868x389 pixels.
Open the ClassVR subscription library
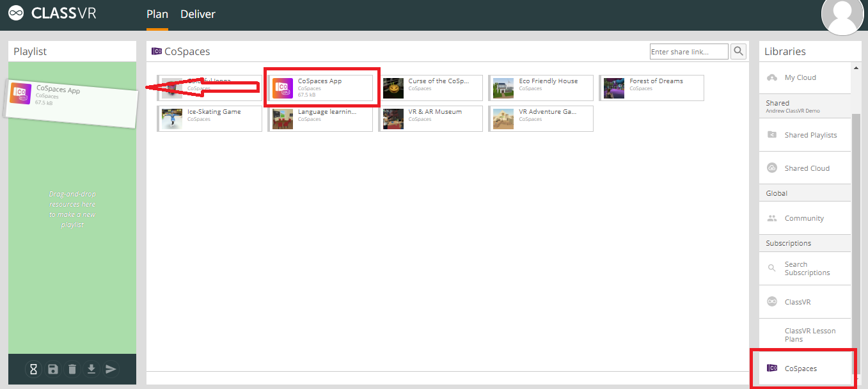tap(805, 301)
